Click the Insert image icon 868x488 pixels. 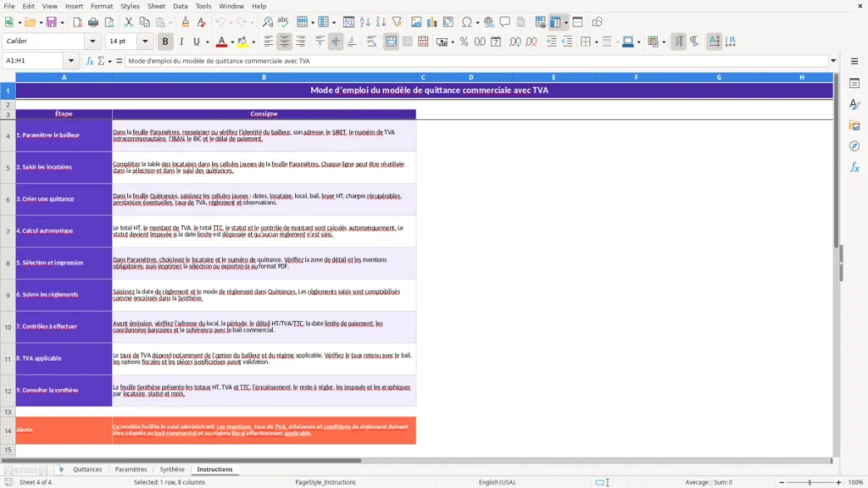point(416,22)
